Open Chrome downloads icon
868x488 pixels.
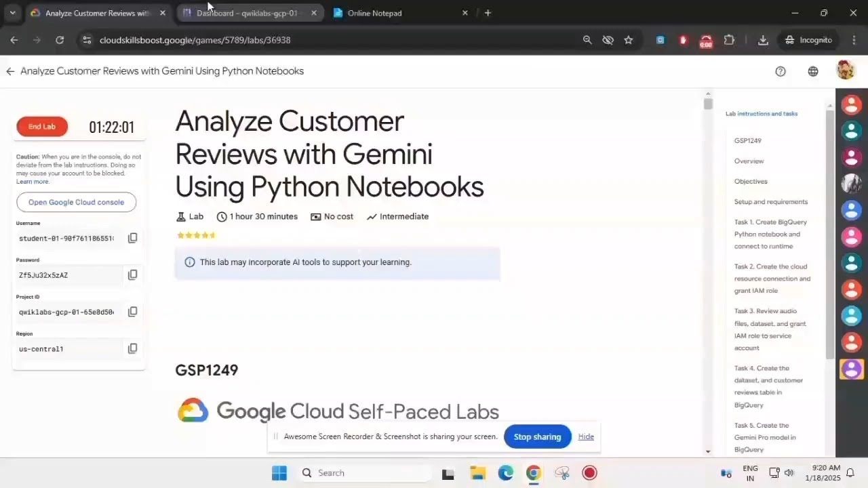tap(763, 40)
